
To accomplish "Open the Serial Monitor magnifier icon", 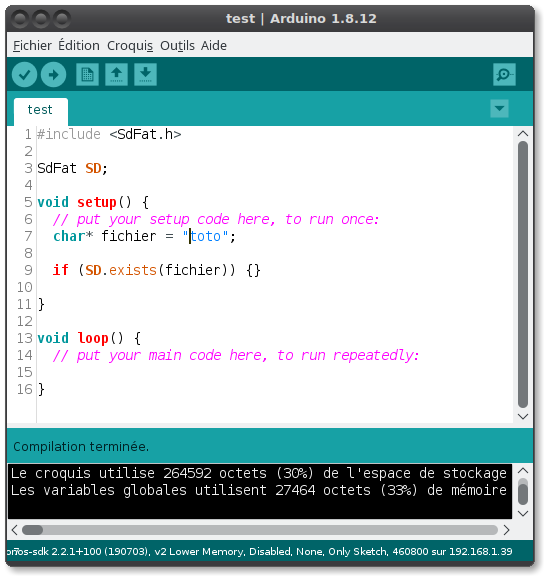I will (504, 75).
